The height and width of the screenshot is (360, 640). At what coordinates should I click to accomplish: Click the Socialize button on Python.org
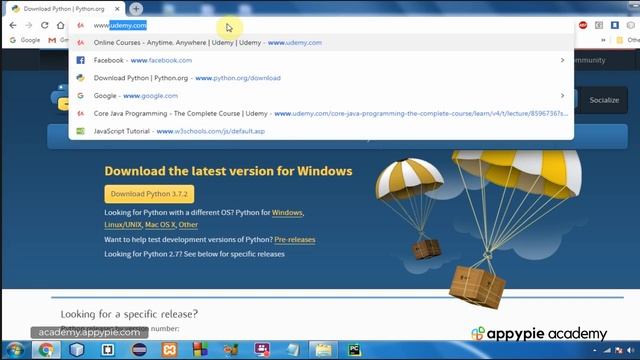604,100
